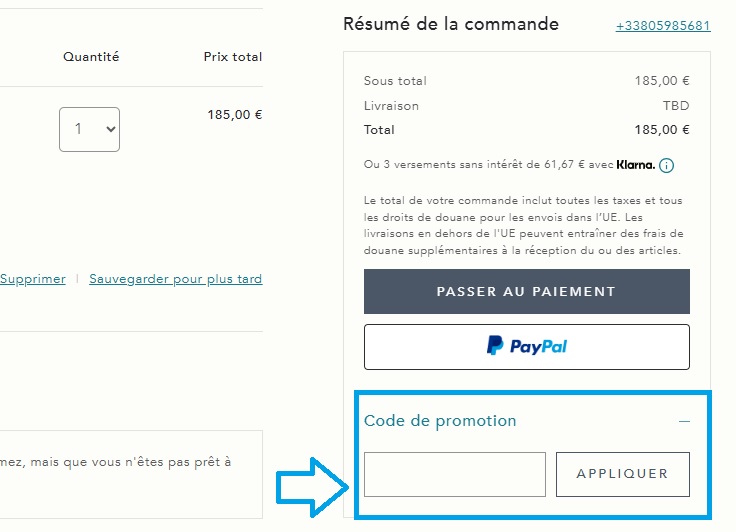
Task: Click the Sous total label
Action: 395,81
